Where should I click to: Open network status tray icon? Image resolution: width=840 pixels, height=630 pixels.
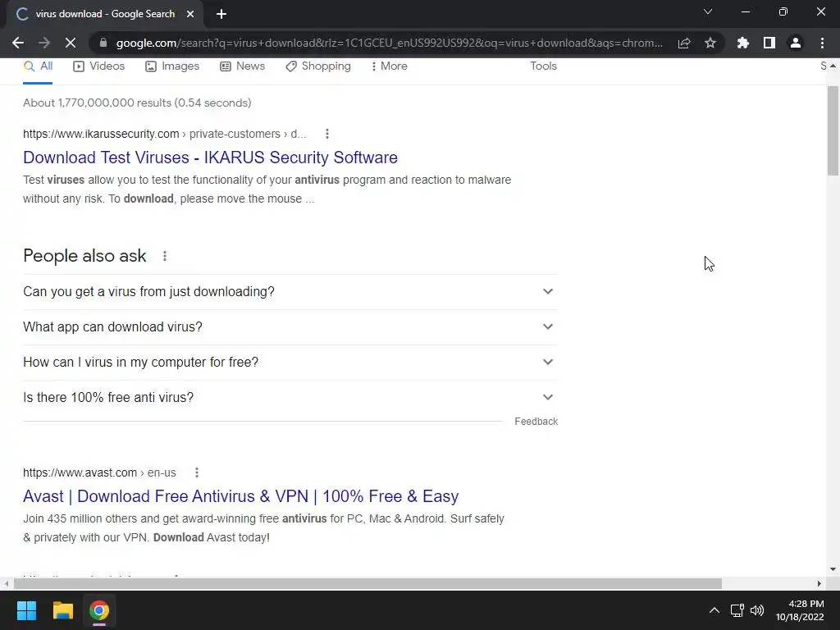click(737, 610)
